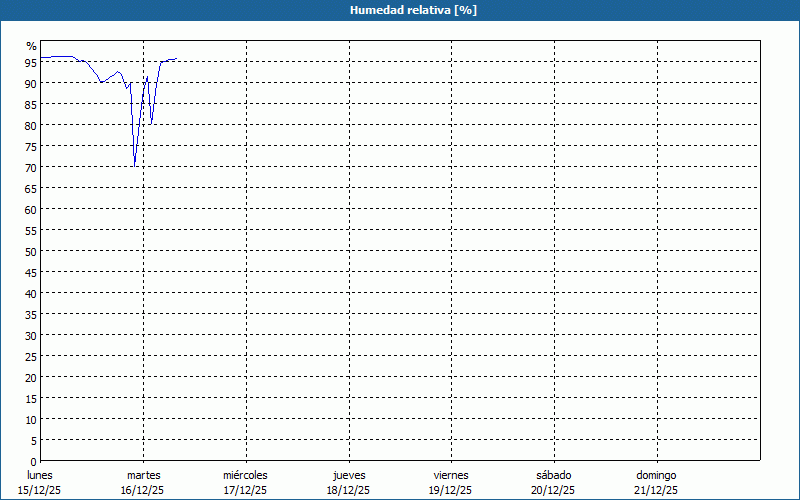
Task: Click the 21/12/25 date label
Action: [656, 490]
